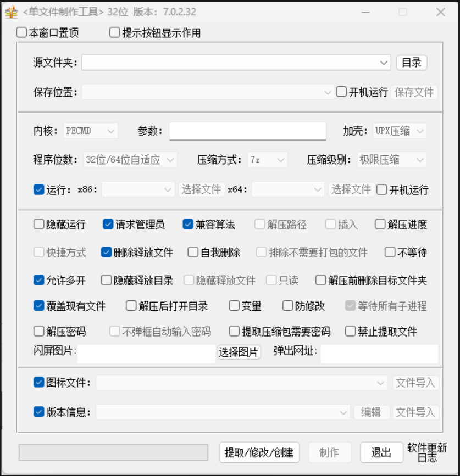
Task: Focus the 参数 input field
Action: 248,131
